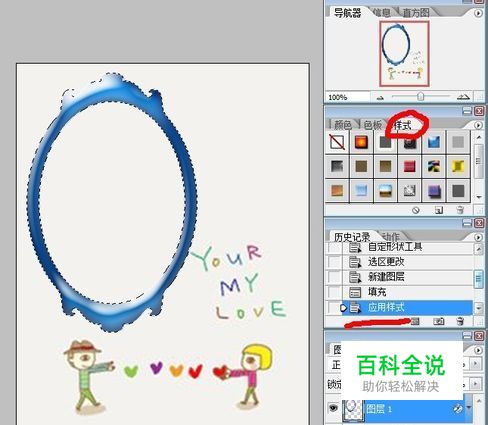Screen dimensions: 488x425
Task: Set history brush source at 选区更改
Action: [x=334, y=262]
